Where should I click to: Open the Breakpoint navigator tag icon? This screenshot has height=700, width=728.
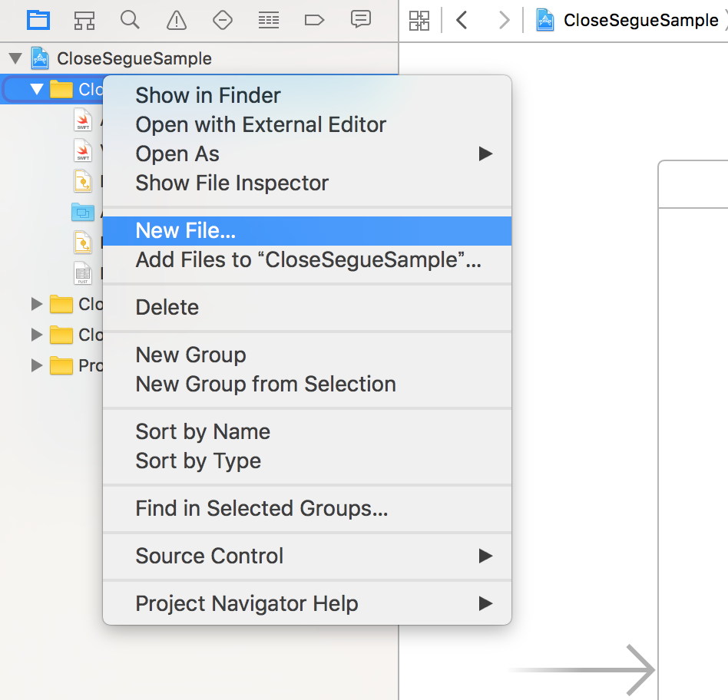(314, 21)
